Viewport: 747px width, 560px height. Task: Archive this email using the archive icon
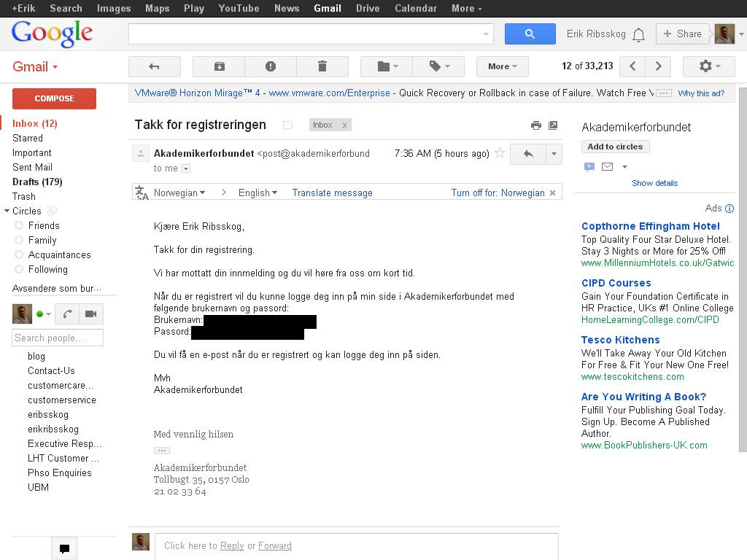(x=219, y=66)
